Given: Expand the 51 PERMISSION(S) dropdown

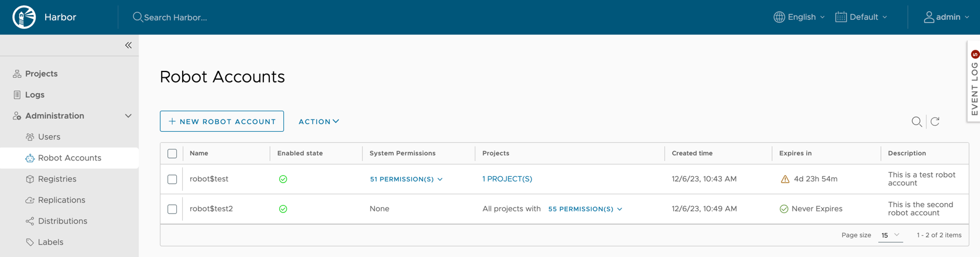Looking at the screenshot, I should 406,179.
